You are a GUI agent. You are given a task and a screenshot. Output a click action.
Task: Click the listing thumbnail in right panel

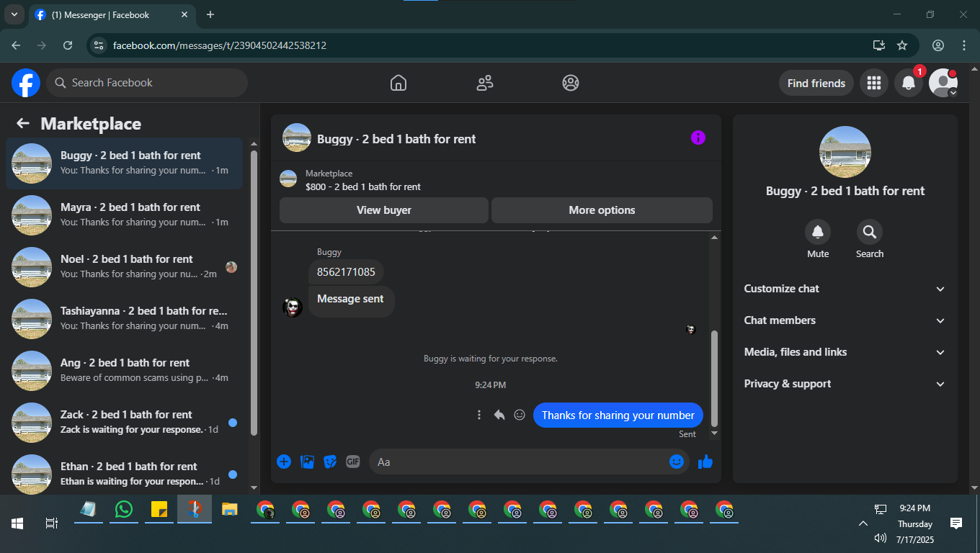[845, 152]
